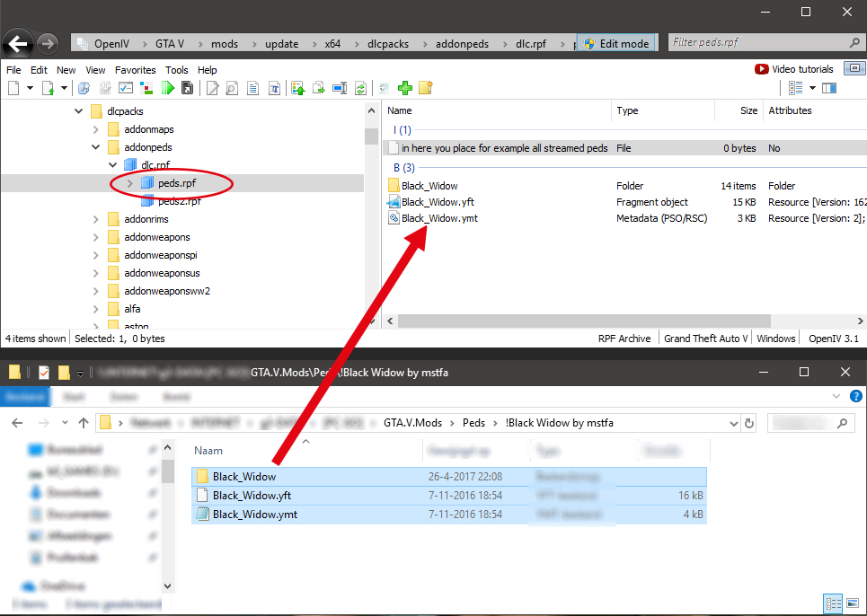Click the edit document pencil icon
Viewport: 867px width, 616px height.
[212, 88]
